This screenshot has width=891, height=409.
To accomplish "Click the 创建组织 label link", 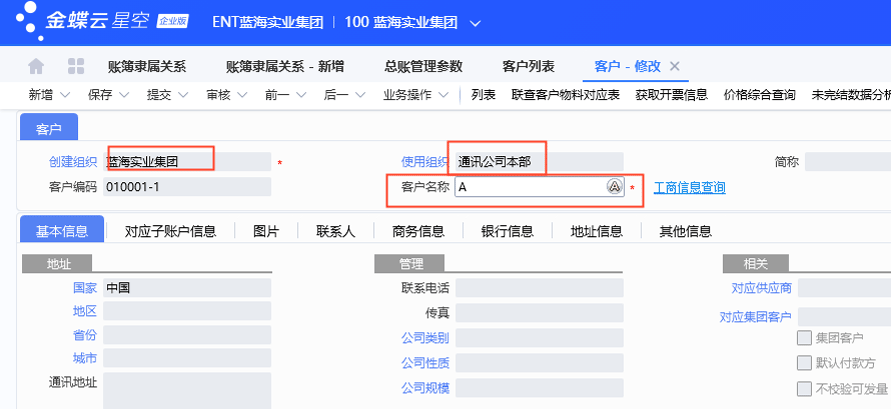I will point(73,162).
